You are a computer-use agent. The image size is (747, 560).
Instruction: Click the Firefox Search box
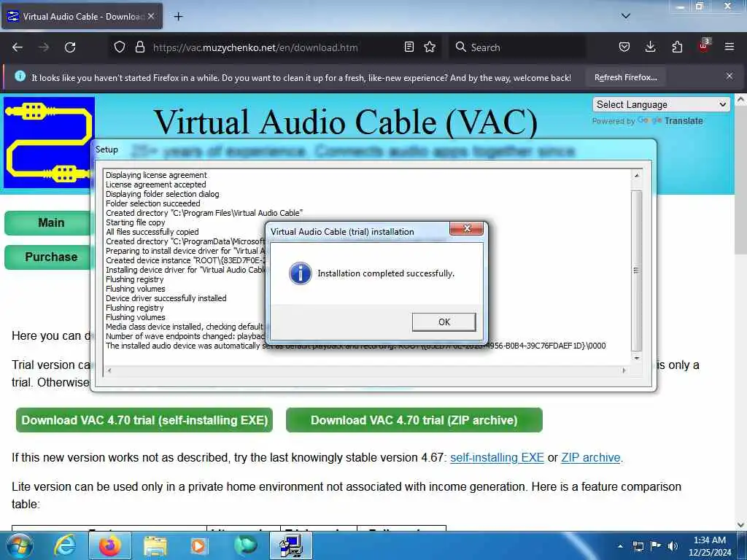(517, 47)
